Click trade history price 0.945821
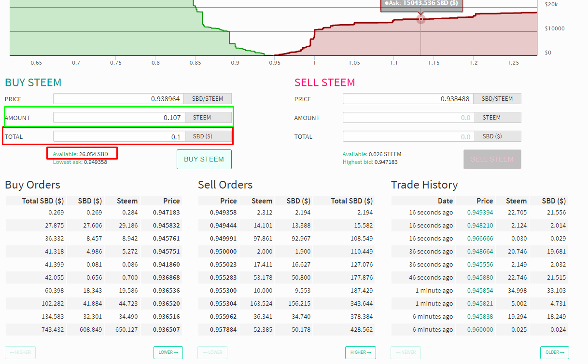 click(480, 303)
